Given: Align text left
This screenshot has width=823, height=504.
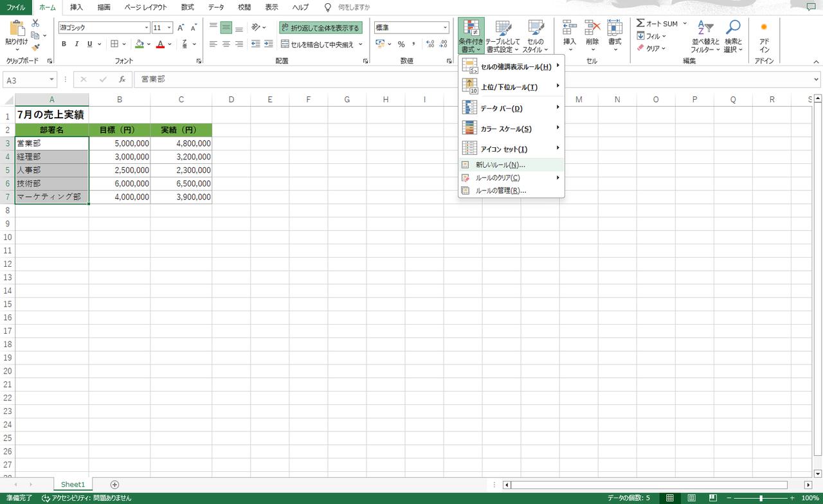Looking at the screenshot, I should [x=213, y=44].
